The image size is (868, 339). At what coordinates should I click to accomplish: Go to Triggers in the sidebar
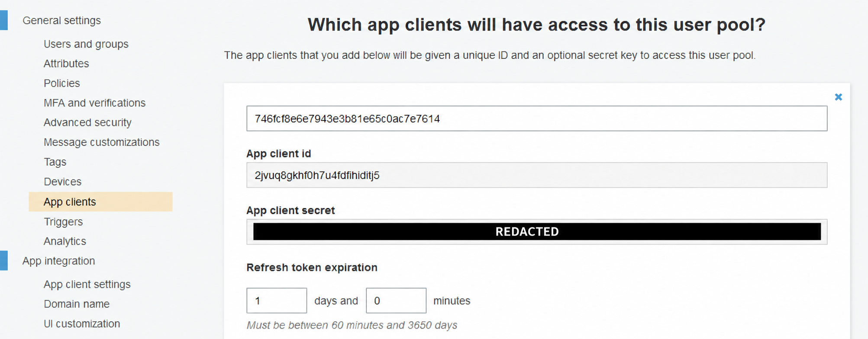[63, 222]
